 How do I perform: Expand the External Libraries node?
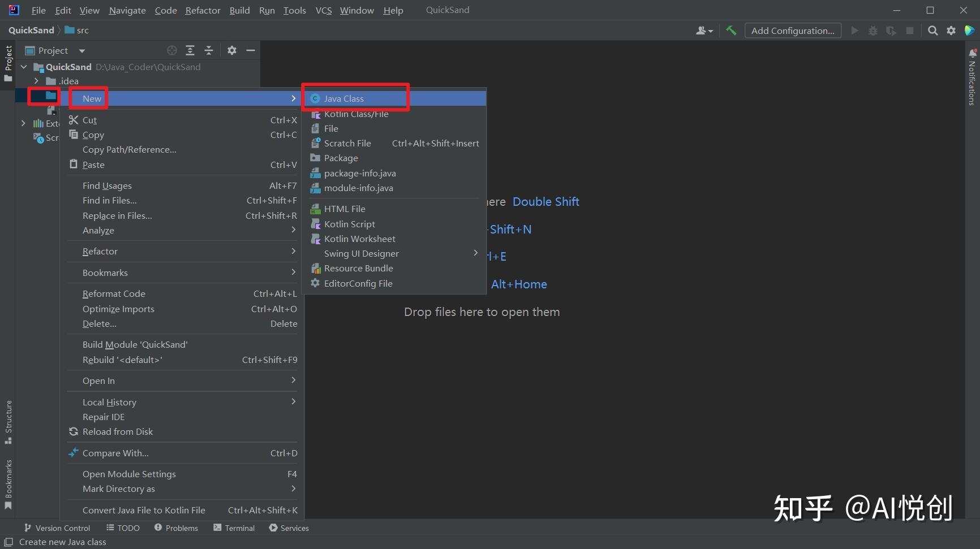pyautogui.click(x=23, y=123)
